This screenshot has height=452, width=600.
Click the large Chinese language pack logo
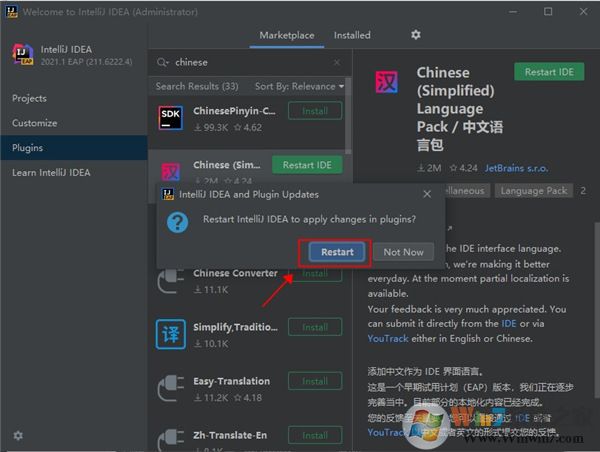[386, 82]
